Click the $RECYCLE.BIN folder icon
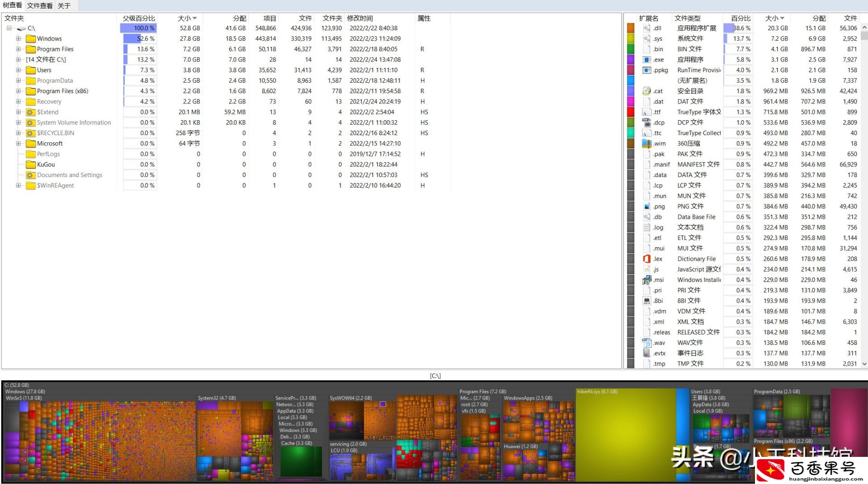The width and height of the screenshot is (868, 484). click(x=31, y=133)
